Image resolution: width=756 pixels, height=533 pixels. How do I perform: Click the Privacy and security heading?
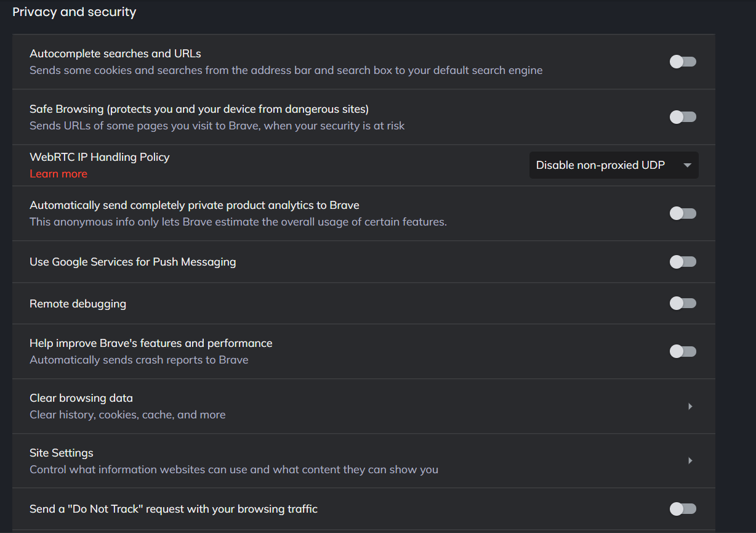[x=74, y=12]
